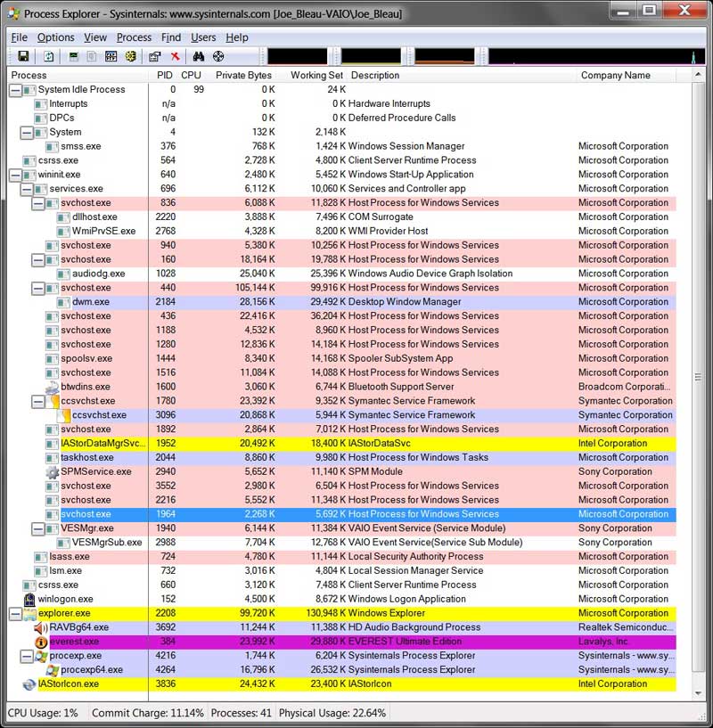The image size is (713, 728).
Task: Collapse the wininit.exe tree node
Action: coord(15,175)
